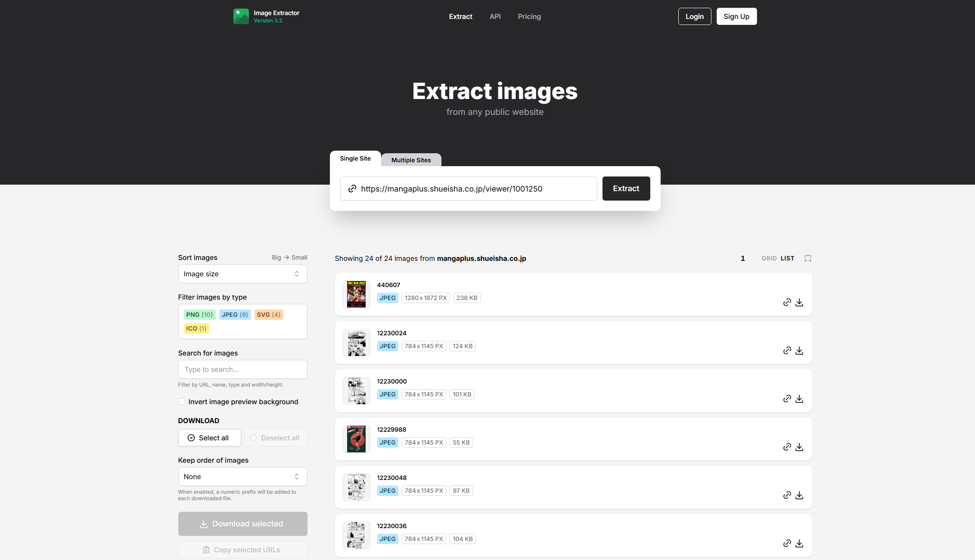975x560 pixels.
Task: Copy link icon for image 12229988
Action: (787, 447)
